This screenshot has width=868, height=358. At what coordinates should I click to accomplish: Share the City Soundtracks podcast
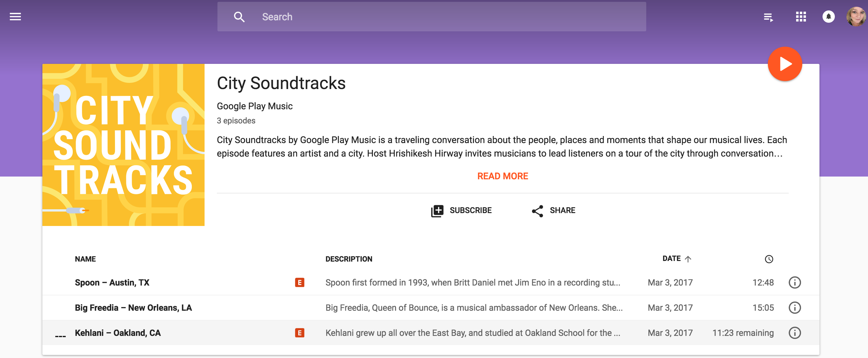[x=553, y=211]
